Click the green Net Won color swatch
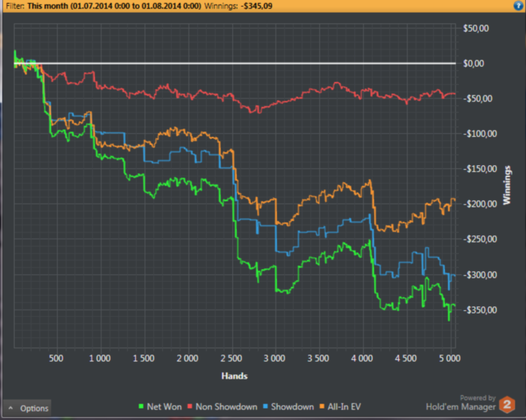This screenshot has width=526, height=420. coord(141,406)
